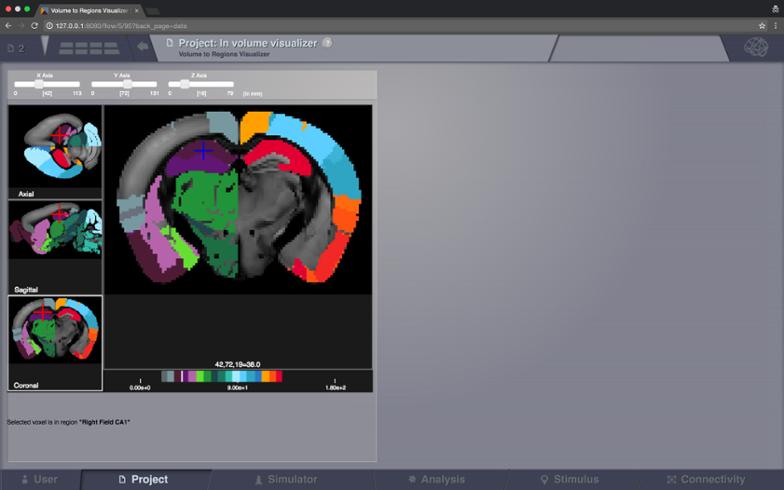Open the Analysis tab

[x=436, y=479]
